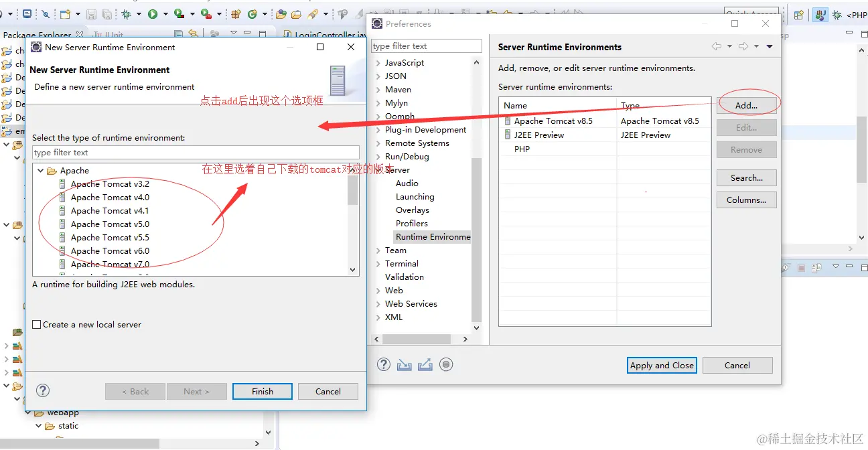The height and width of the screenshot is (450, 868).
Task: Select J2EE Preview row in runtimes table
Action: pyautogui.click(x=605, y=135)
